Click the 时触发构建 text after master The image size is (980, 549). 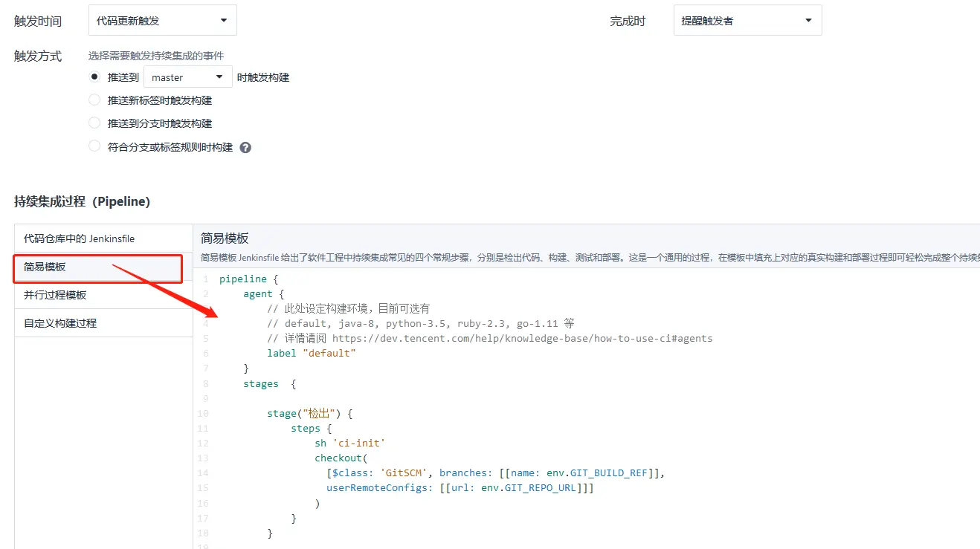(263, 77)
